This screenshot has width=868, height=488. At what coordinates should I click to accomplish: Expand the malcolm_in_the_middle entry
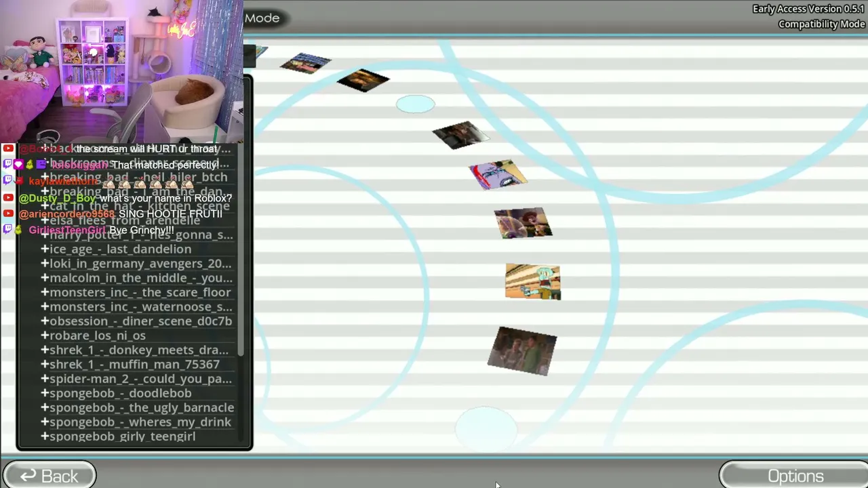[x=45, y=278]
